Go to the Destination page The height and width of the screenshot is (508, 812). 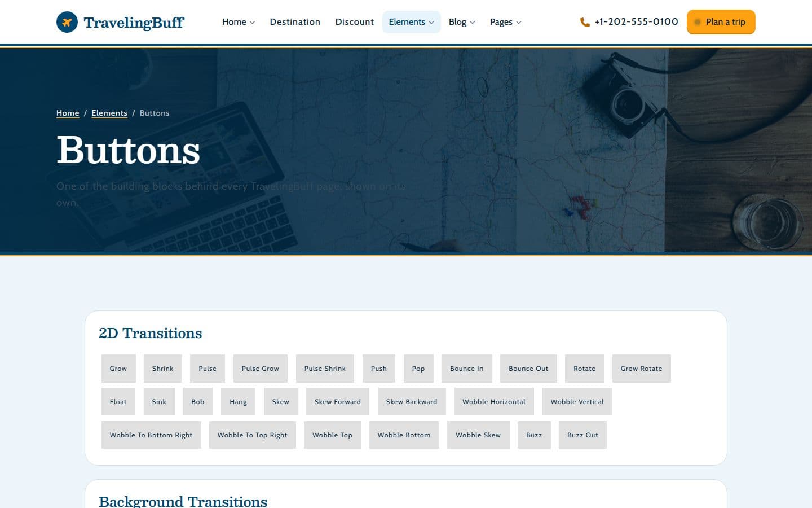[295, 22]
